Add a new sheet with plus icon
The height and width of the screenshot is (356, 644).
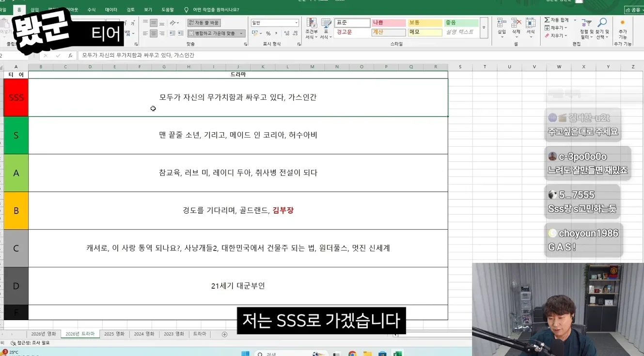tap(224, 334)
